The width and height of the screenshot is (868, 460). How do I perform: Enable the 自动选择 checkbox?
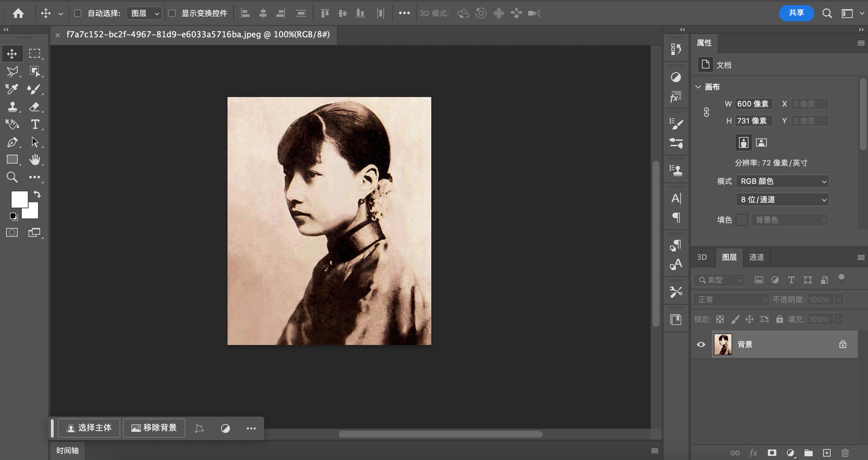coord(78,13)
